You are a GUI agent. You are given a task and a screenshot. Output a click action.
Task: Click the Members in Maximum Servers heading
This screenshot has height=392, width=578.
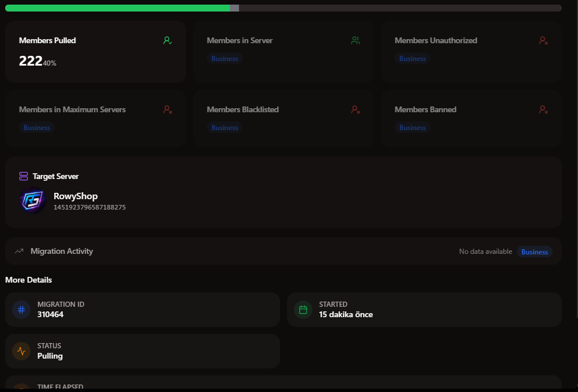(72, 110)
